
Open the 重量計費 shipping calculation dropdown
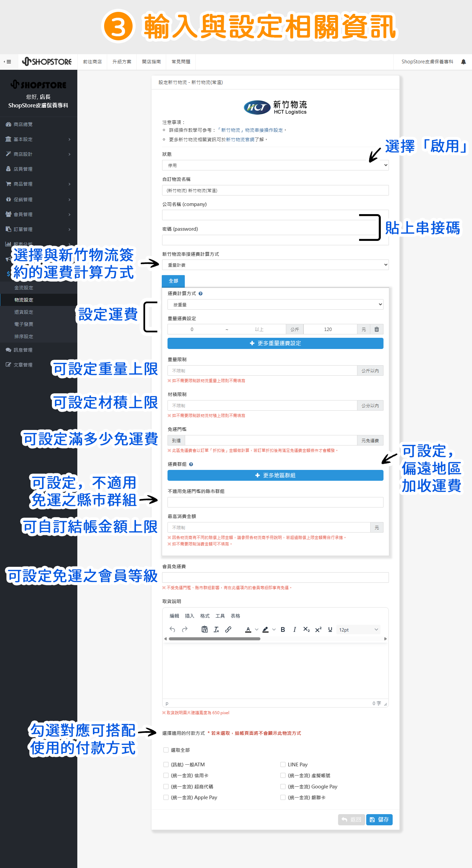275,265
